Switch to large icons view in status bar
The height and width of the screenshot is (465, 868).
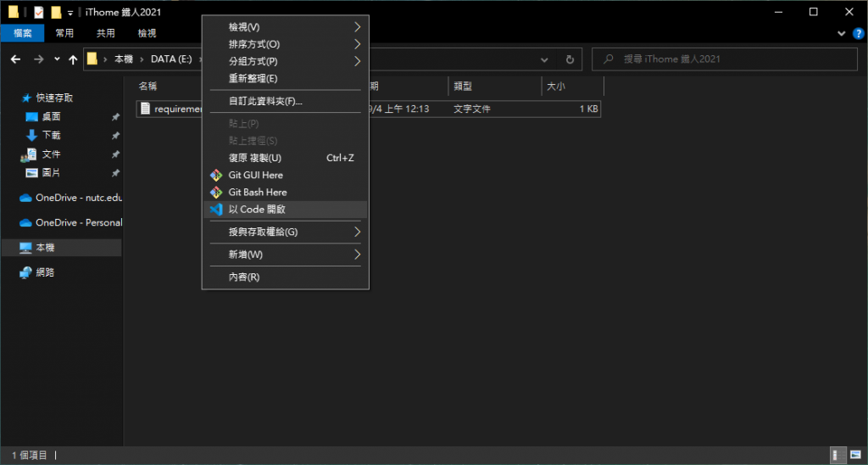point(855,456)
